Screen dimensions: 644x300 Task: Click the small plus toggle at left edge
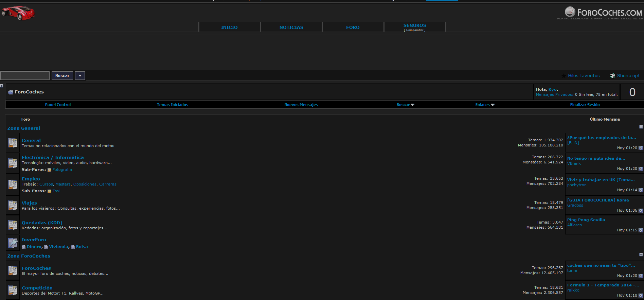[x=2, y=86]
